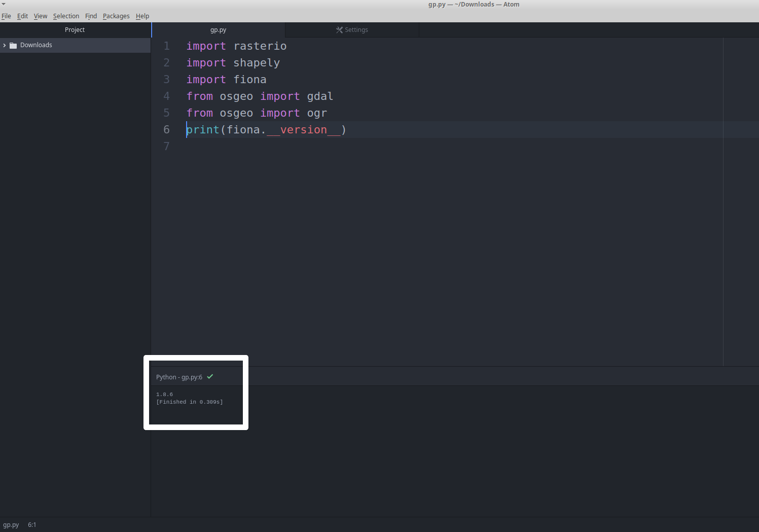This screenshot has height=532, width=759.
Task: Open the Edit menu
Action: (x=22, y=16)
